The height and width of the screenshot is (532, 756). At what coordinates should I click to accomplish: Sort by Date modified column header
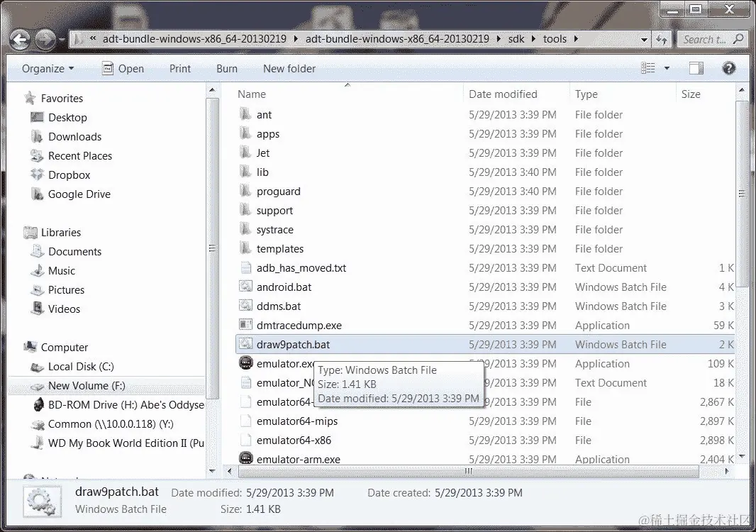[x=503, y=94]
